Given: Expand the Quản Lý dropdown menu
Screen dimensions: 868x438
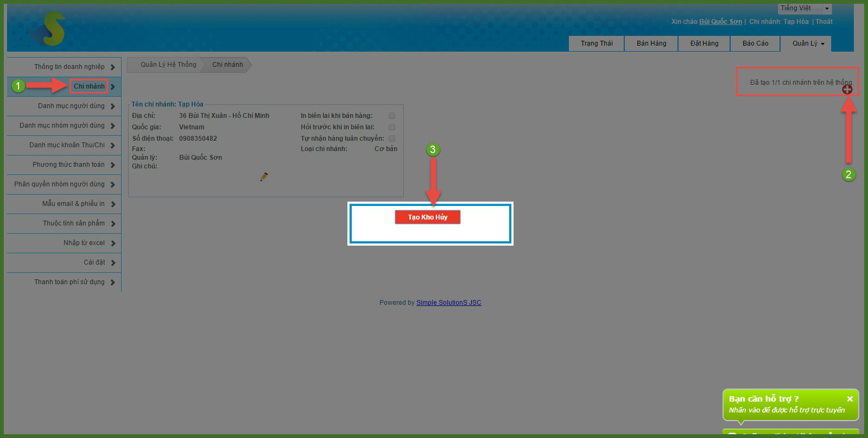Looking at the screenshot, I should 808,43.
